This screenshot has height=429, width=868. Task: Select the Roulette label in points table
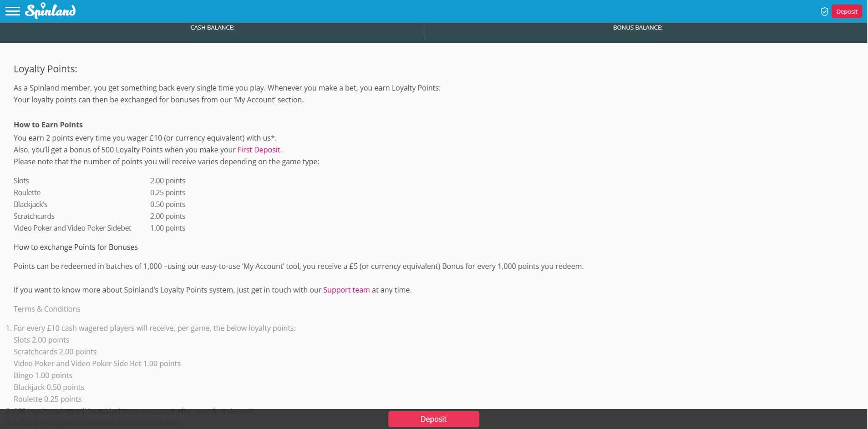[x=27, y=192]
